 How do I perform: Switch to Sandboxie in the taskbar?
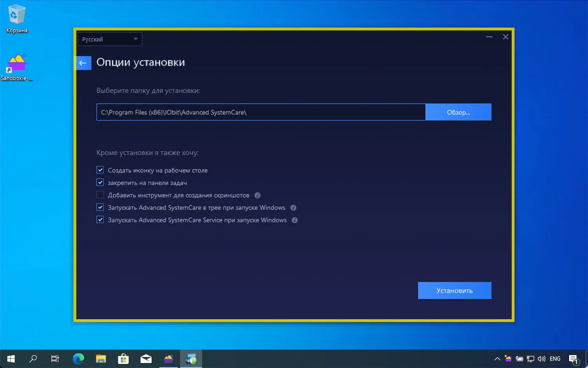point(169,359)
